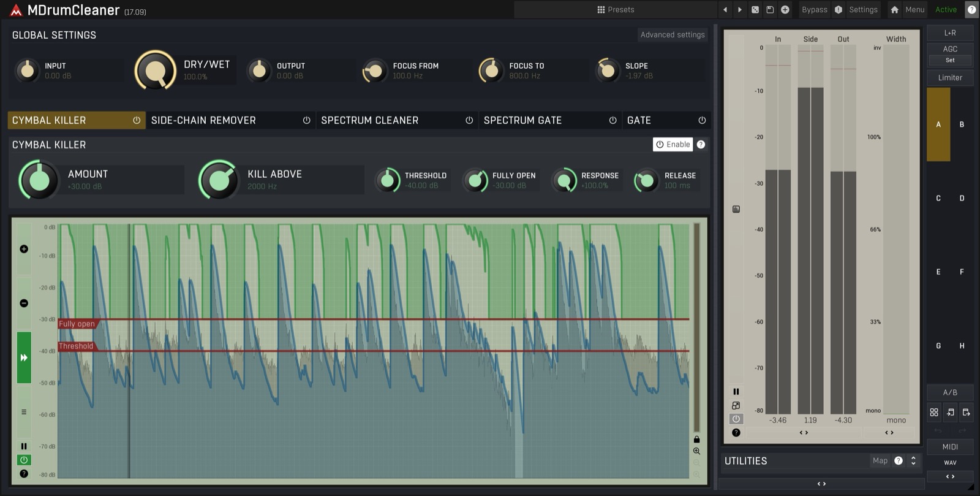Select the Side-Chain Remover tab

coord(231,120)
